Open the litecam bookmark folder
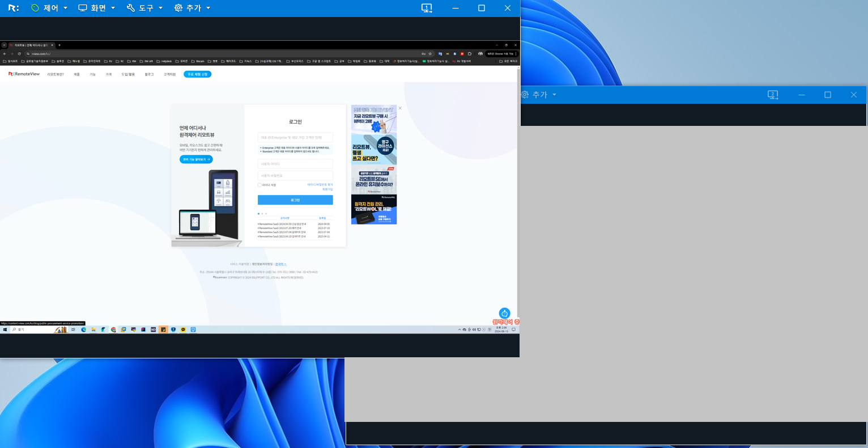Viewport: 868px width, 448px height. (x=198, y=61)
